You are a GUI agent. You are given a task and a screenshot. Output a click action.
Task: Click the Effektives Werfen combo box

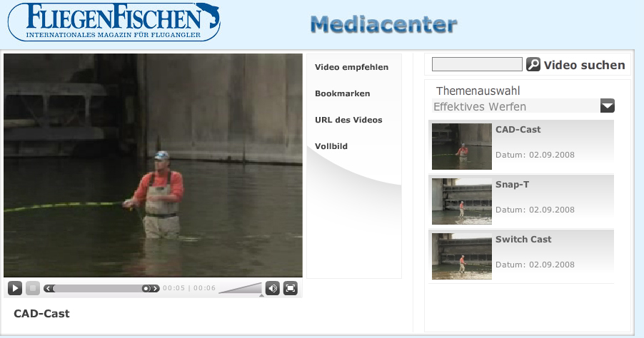tap(523, 106)
